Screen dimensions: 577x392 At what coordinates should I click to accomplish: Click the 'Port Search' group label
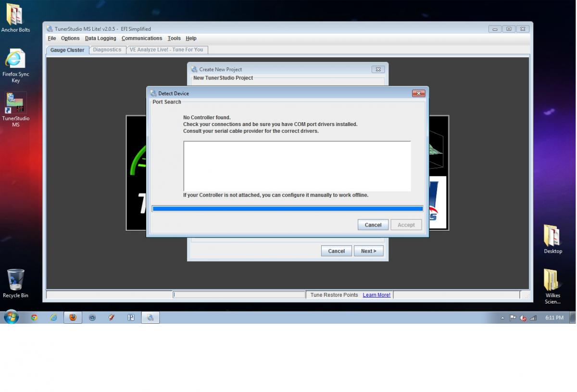[x=167, y=102]
